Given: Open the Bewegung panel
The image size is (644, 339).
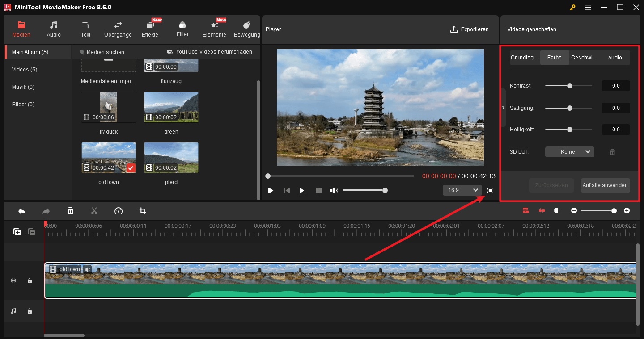Looking at the screenshot, I should (246, 29).
